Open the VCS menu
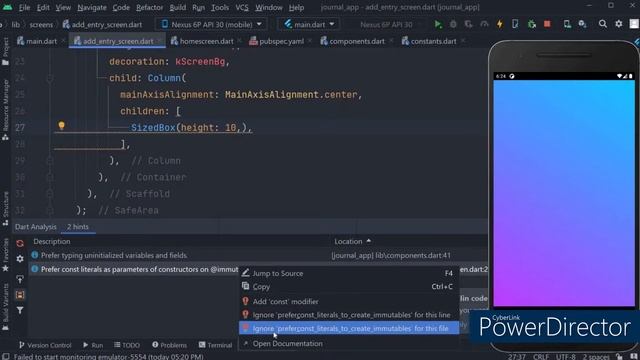Viewport: 640px width, 360px height. [x=242, y=7]
